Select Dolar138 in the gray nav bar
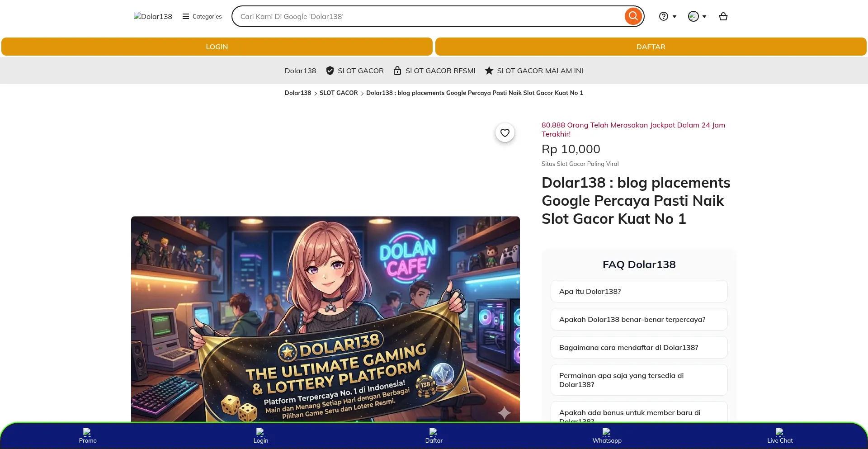868x449 pixels. (300, 71)
